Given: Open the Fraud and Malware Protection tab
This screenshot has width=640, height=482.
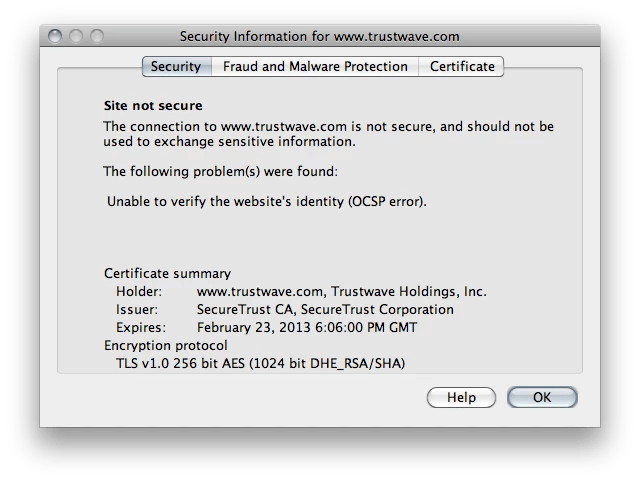Looking at the screenshot, I should coord(315,67).
